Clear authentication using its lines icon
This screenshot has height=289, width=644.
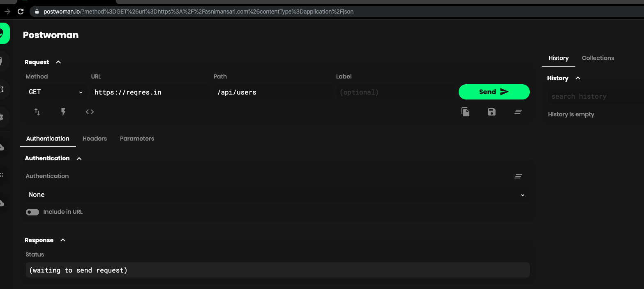click(518, 176)
